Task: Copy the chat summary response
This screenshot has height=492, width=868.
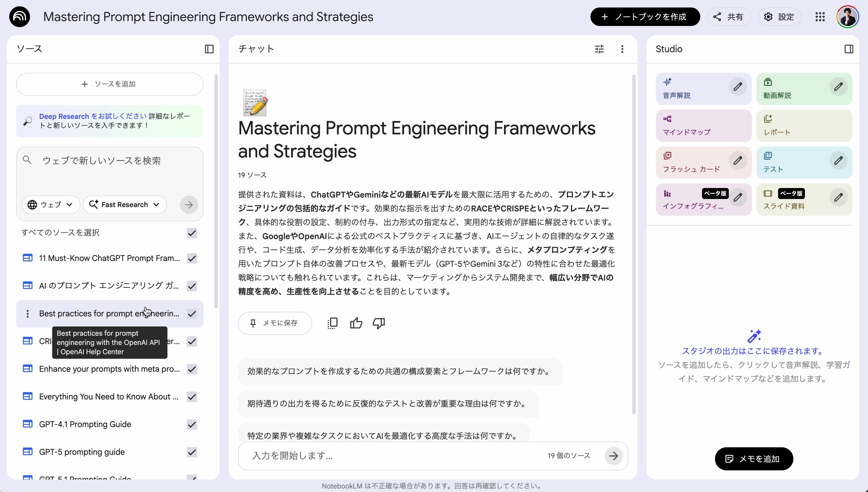Action: click(x=333, y=323)
